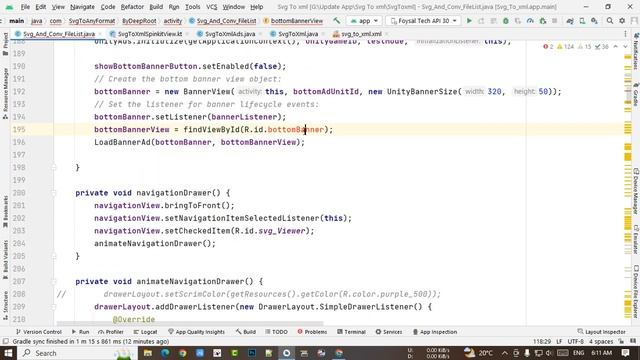Open Build Variants side panel

tap(5, 260)
